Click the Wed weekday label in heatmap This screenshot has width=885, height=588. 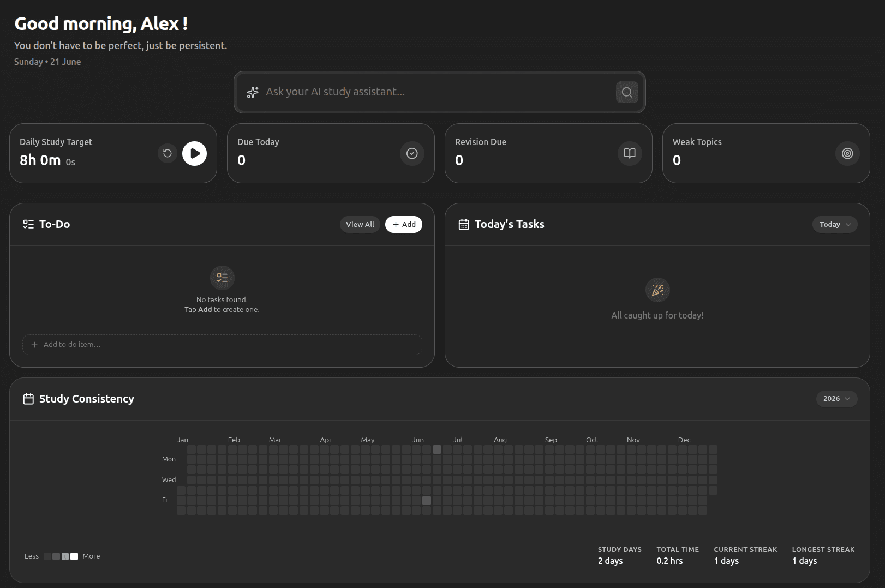click(169, 480)
